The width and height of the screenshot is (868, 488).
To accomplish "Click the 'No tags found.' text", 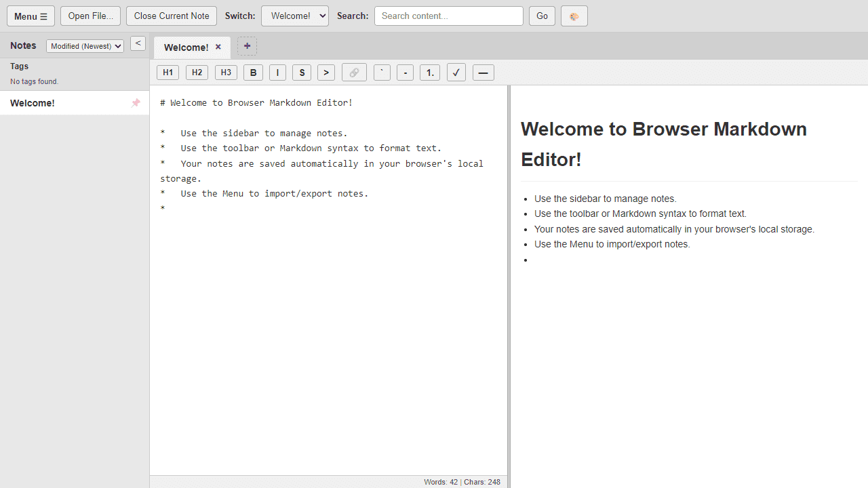I will pyautogui.click(x=35, y=81).
